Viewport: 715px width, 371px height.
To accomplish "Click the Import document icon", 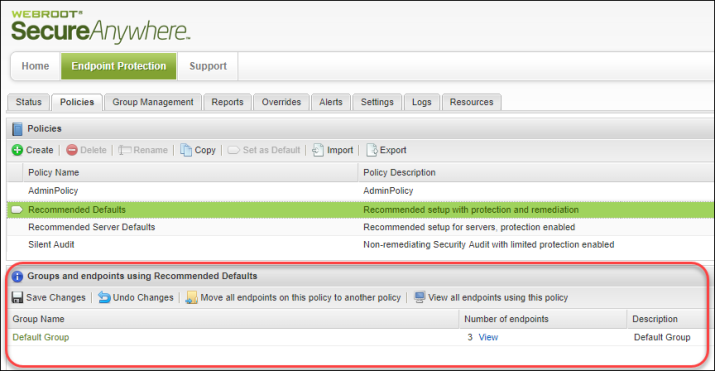I will [318, 150].
